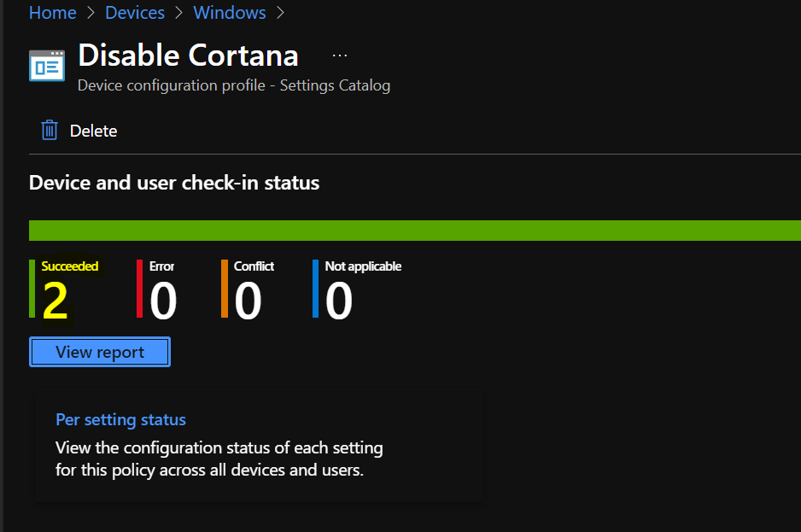This screenshot has width=801, height=532.
Task: Click the Disable Cortana profile icon
Action: [47, 66]
